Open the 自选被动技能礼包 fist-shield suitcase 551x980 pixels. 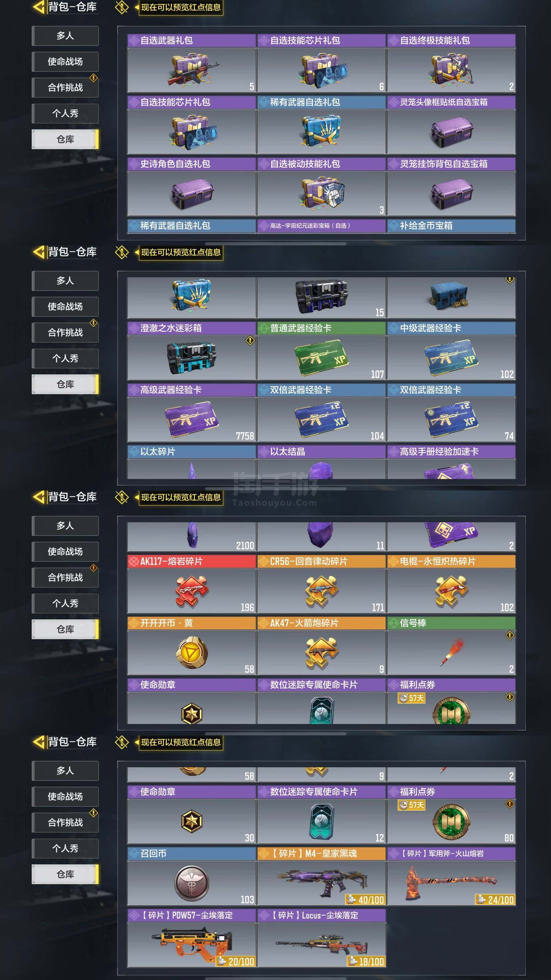(321, 186)
